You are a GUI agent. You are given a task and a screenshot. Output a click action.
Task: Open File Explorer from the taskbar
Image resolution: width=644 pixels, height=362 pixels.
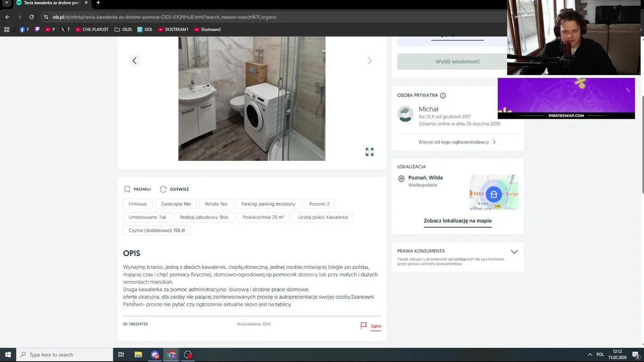click(x=138, y=354)
